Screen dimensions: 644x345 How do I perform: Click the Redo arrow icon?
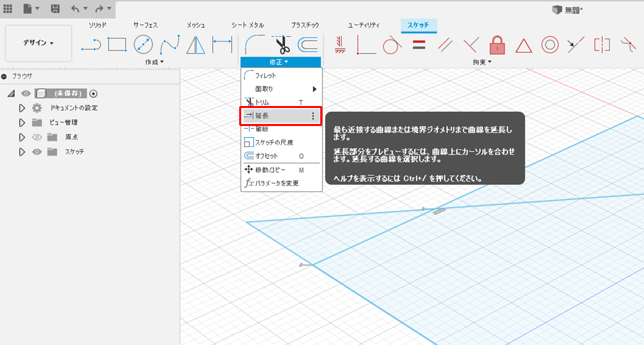pyautogui.click(x=99, y=8)
